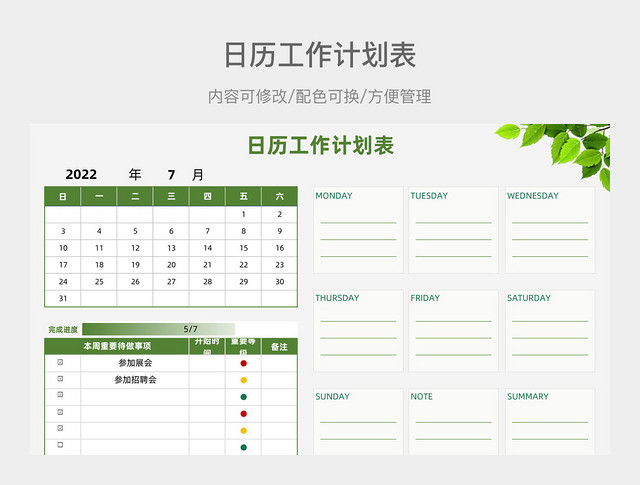Click the 参加展会 task cell

pos(135,363)
